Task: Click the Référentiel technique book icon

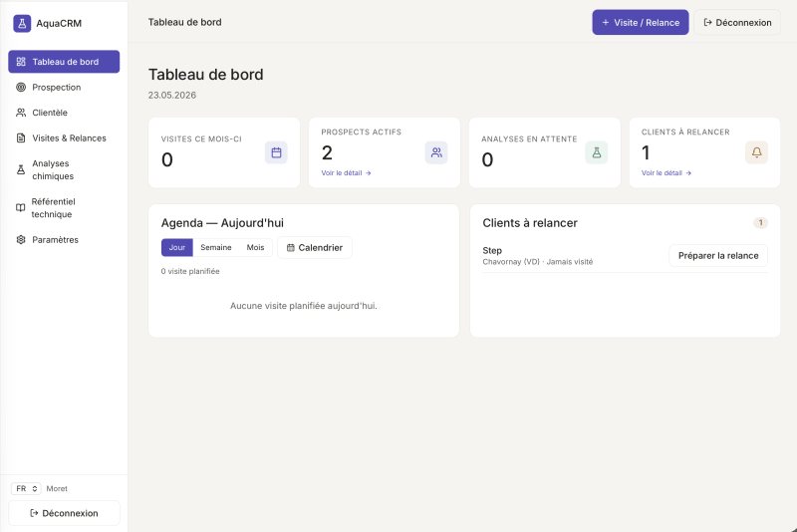Action: pyautogui.click(x=20, y=208)
